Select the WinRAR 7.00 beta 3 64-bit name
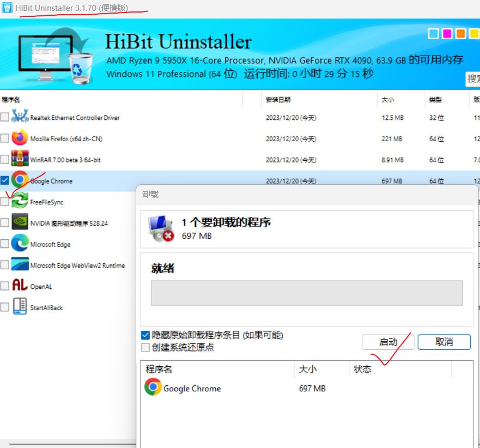Image resolution: width=480 pixels, height=448 pixels. click(65, 160)
